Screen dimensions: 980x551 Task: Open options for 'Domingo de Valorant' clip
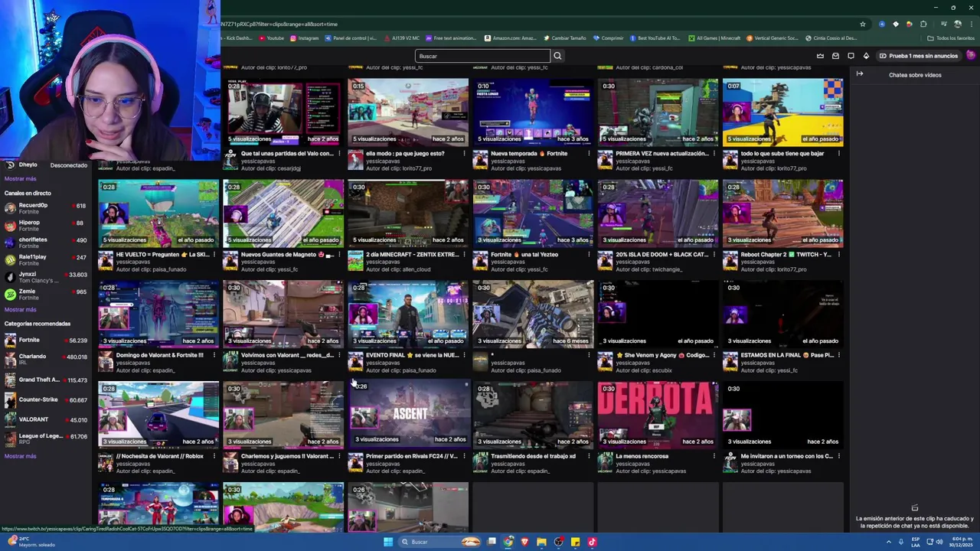click(x=214, y=356)
